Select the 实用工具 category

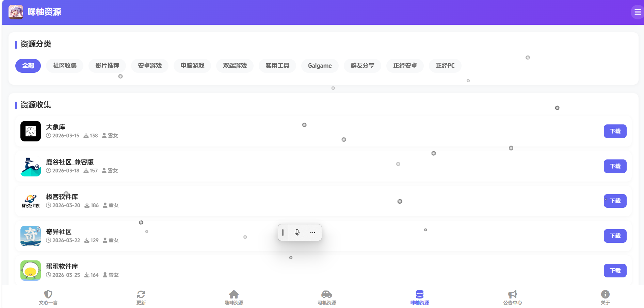pyautogui.click(x=277, y=66)
